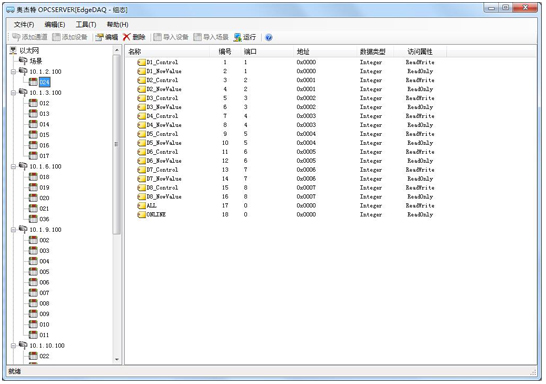
Task: Select the D8_NowValue row
Action: click(286, 197)
